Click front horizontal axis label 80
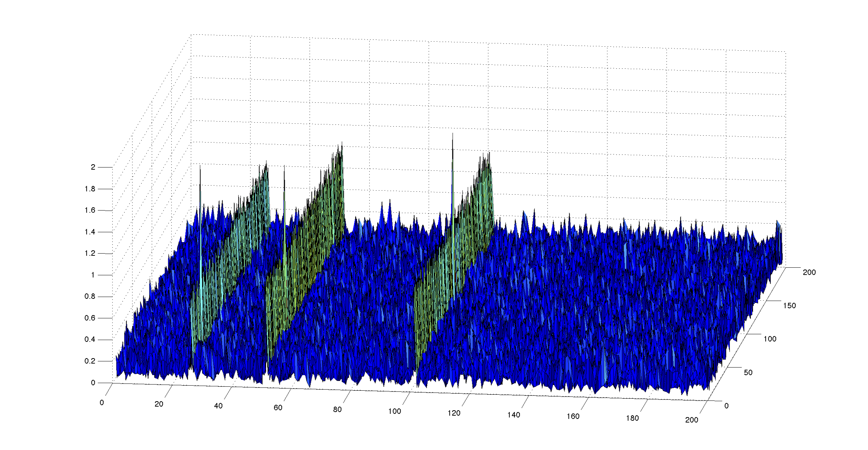Image resolution: width=868 pixels, height=450 pixels. (337, 409)
